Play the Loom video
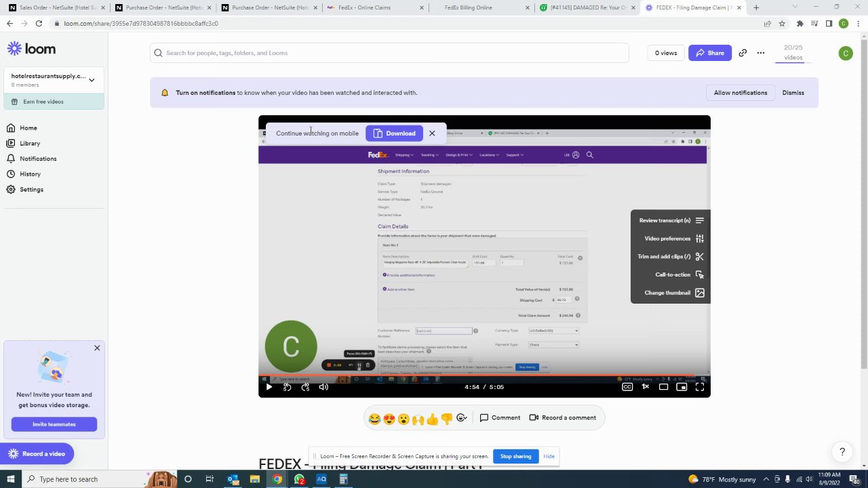The height and width of the screenshot is (488, 868). point(269,387)
